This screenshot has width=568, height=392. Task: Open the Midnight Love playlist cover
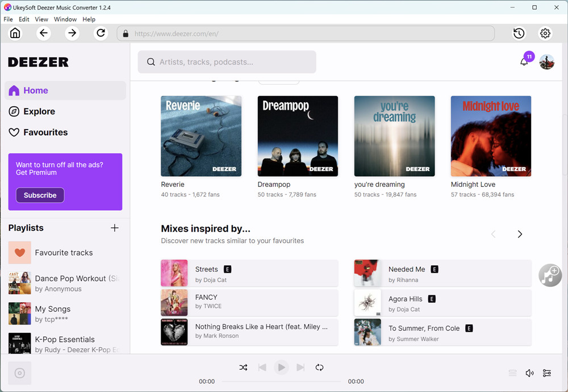pyautogui.click(x=491, y=136)
